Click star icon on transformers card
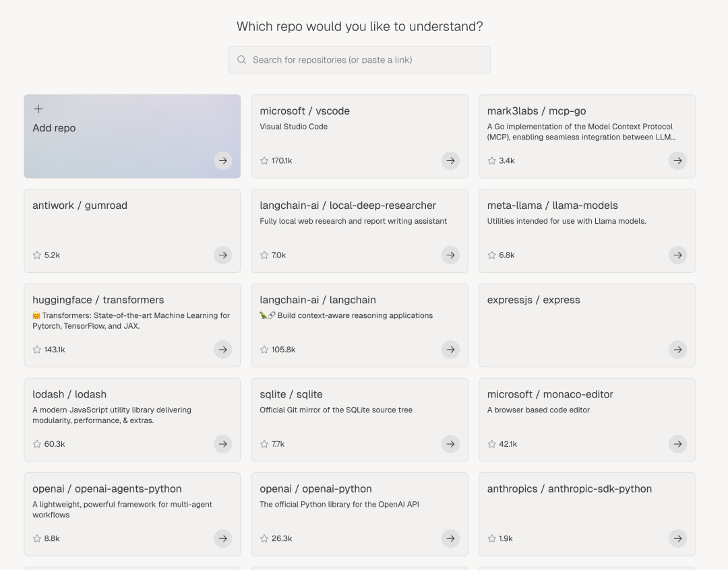The height and width of the screenshot is (570, 728). point(37,350)
